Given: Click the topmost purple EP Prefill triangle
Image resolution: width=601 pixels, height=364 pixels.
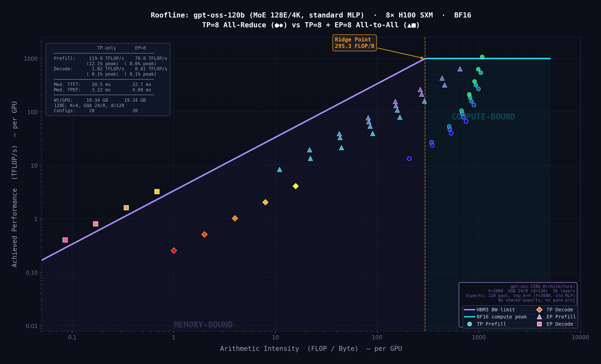Looking at the screenshot, I should tap(460, 69).
